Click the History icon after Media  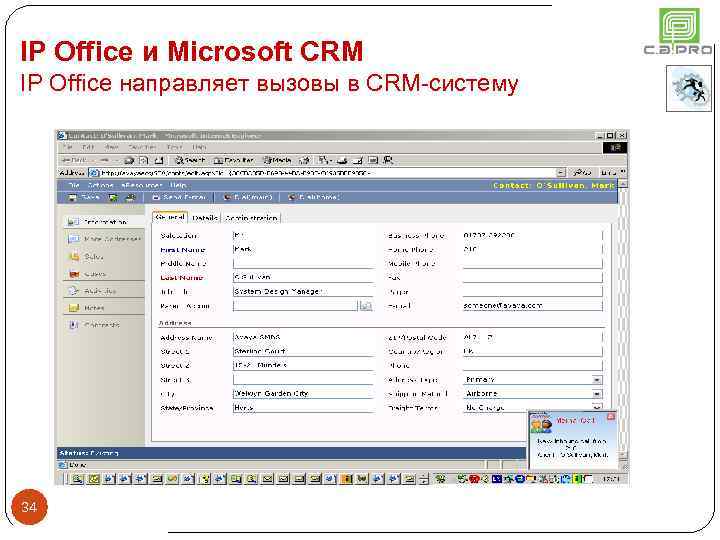(304, 160)
